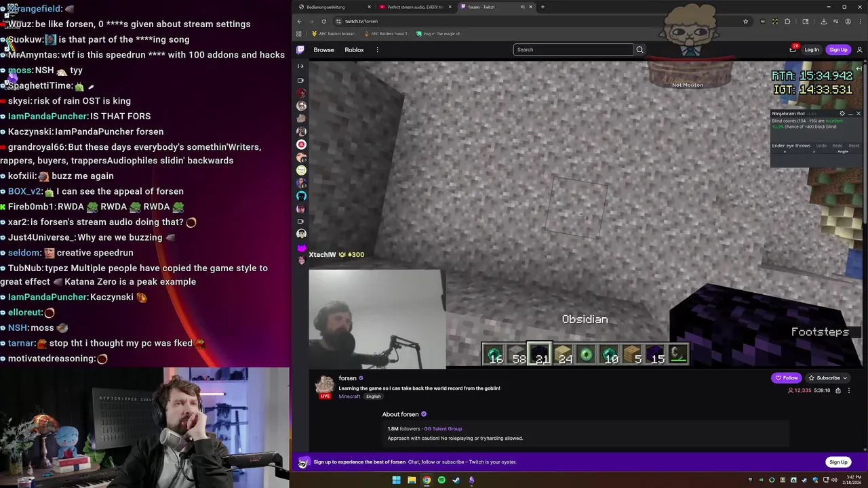This screenshot has width=868, height=488.
Task: Click the English tag
Action: click(373, 396)
